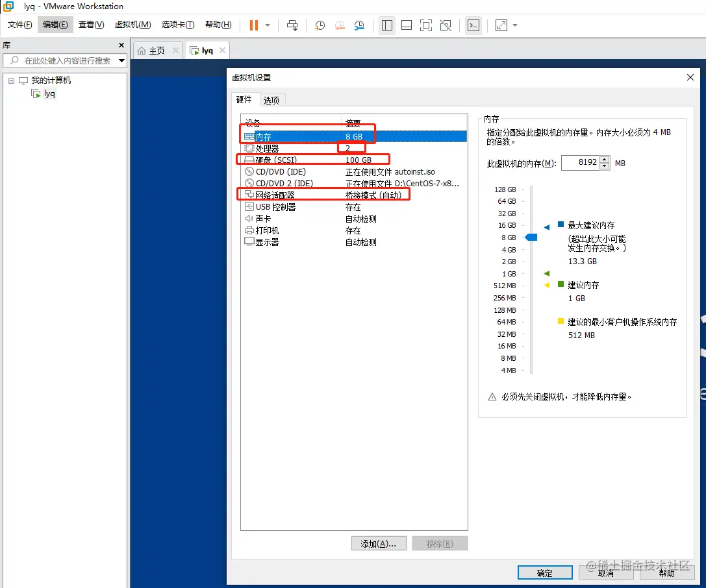Image resolution: width=706 pixels, height=588 pixels.
Task: Select the 选项 tab in settings
Action: click(271, 101)
